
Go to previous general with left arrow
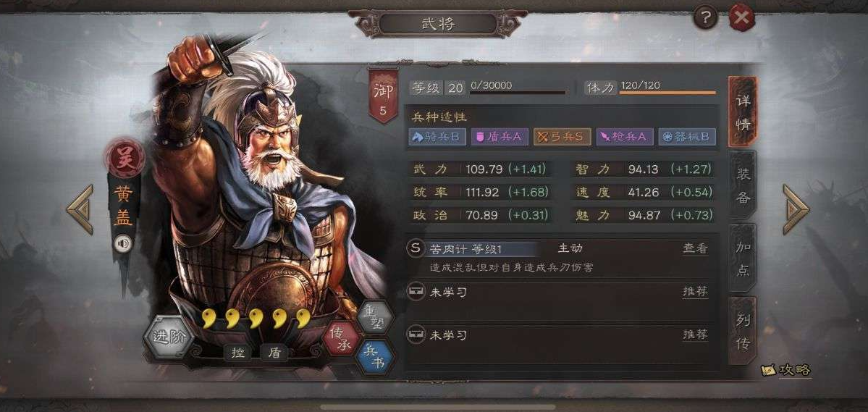coord(80,209)
